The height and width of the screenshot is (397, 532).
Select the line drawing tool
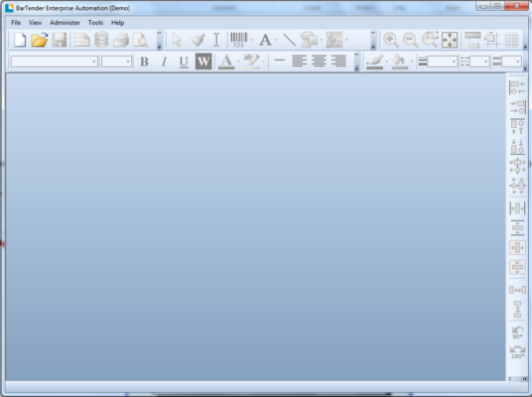click(289, 40)
